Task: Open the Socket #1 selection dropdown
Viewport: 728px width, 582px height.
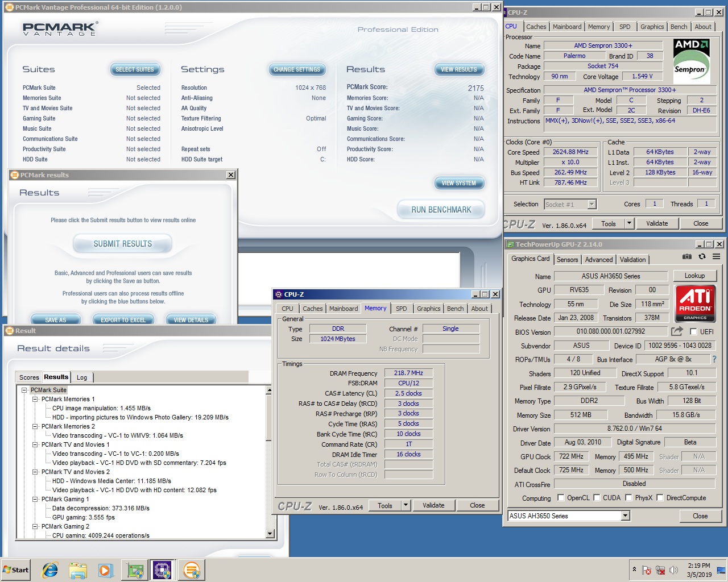Action: pos(591,204)
